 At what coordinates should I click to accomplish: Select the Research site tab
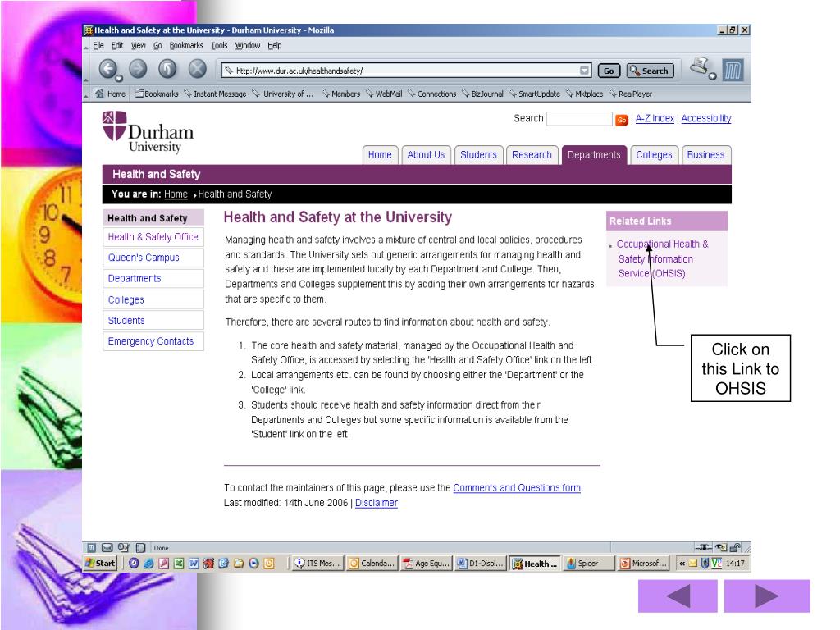(532, 155)
